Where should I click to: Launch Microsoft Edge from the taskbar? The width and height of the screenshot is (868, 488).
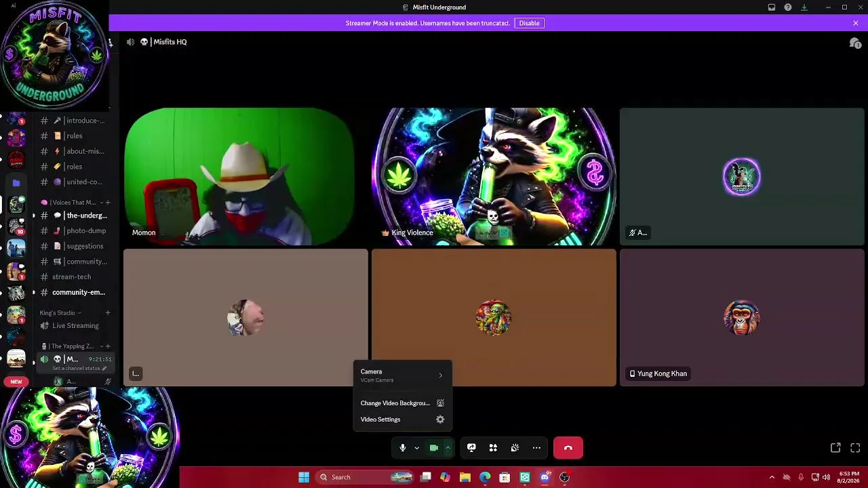pyautogui.click(x=485, y=477)
